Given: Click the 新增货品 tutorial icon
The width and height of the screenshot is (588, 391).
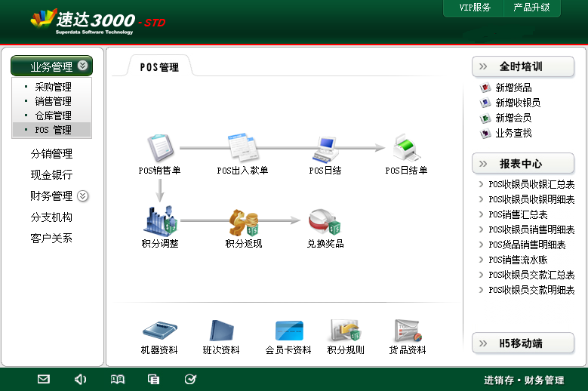Looking at the screenshot, I should point(485,88).
